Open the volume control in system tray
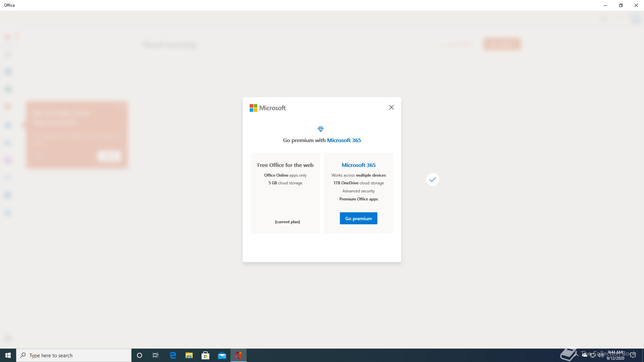 click(600, 355)
